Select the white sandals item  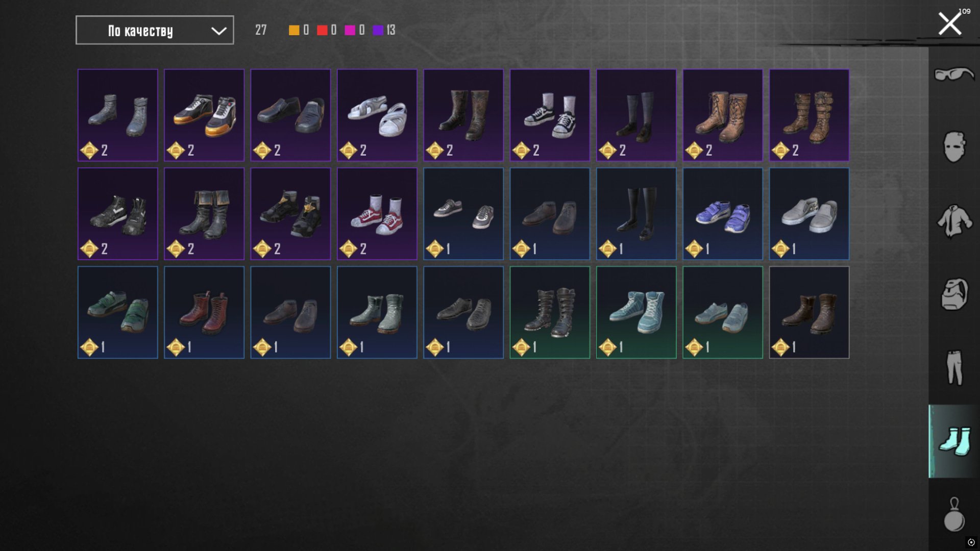pyautogui.click(x=377, y=115)
